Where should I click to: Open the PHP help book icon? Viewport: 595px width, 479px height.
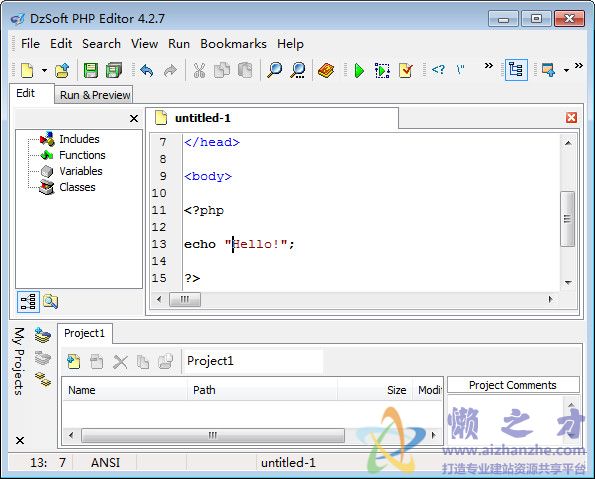click(326, 70)
